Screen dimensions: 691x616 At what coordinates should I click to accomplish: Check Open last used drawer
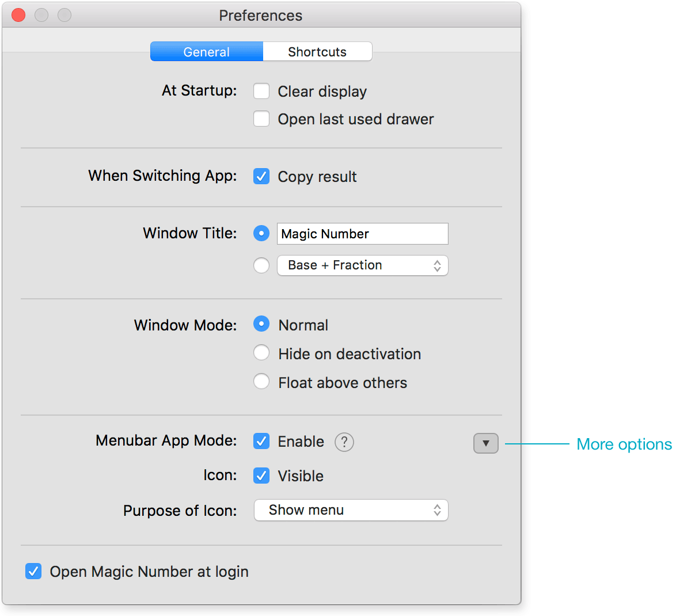click(x=261, y=119)
